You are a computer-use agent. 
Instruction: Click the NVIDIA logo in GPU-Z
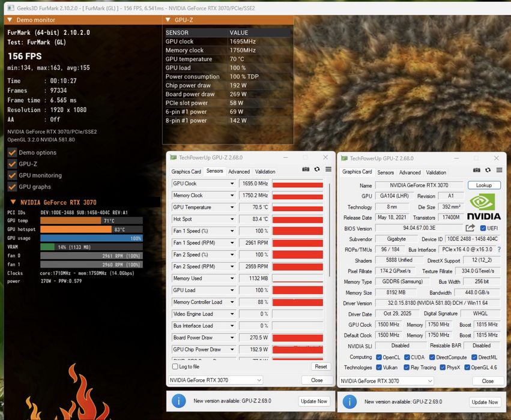pyautogui.click(x=483, y=206)
